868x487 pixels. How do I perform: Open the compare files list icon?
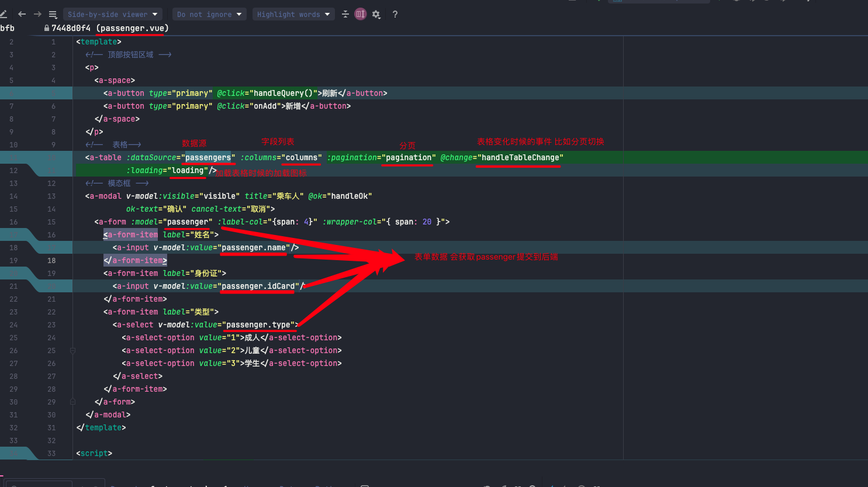point(53,14)
